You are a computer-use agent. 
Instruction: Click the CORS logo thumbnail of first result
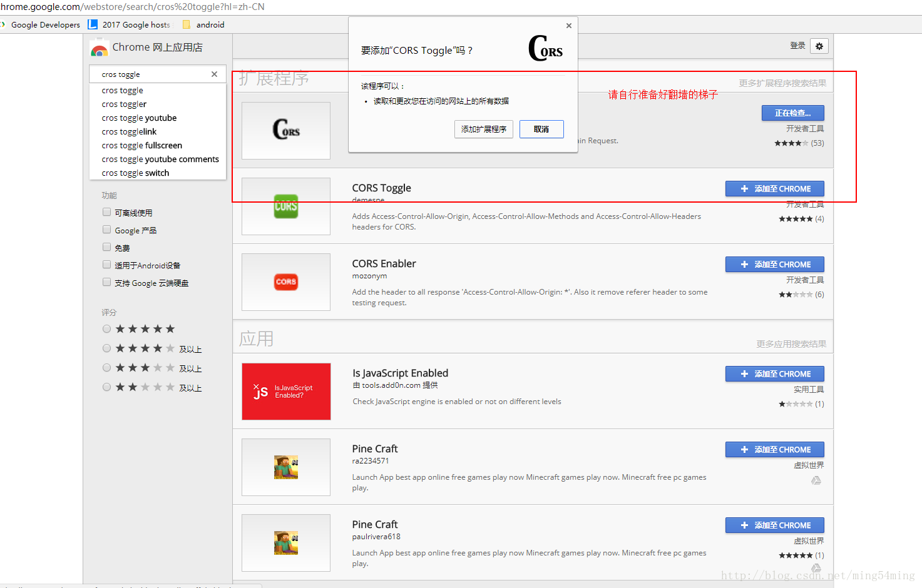[286, 130]
